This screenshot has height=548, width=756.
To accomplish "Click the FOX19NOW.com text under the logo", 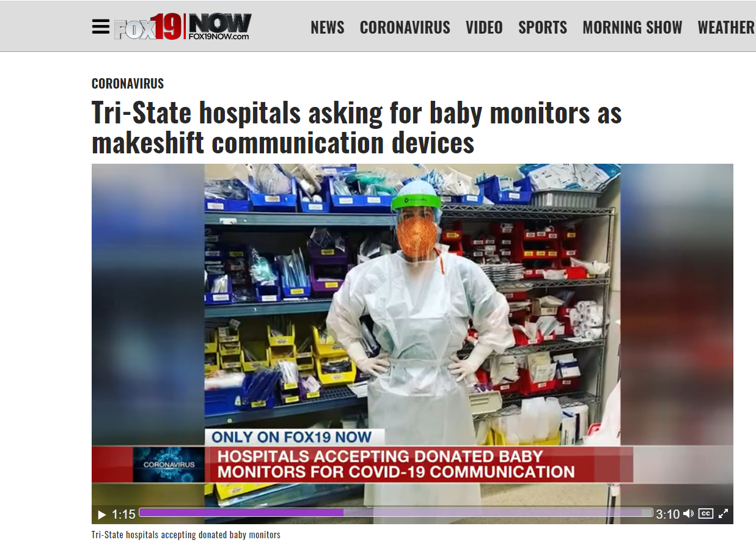I will coord(219,37).
